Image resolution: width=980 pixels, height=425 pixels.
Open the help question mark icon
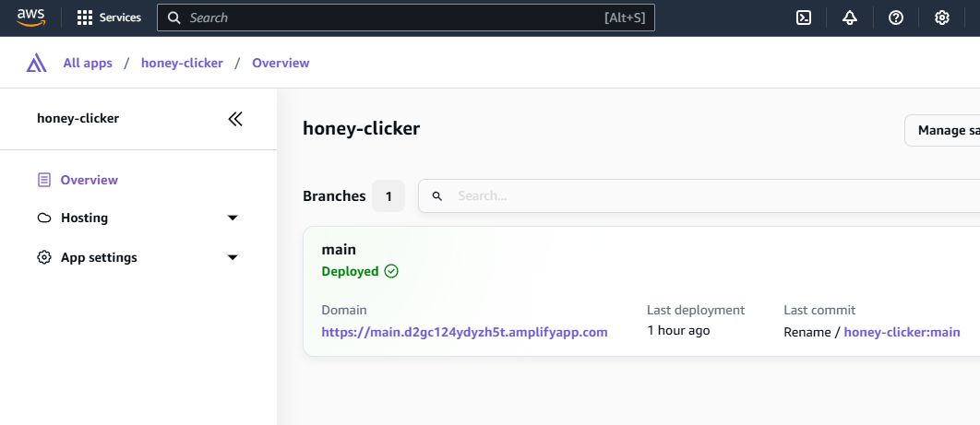click(x=896, y=18)
